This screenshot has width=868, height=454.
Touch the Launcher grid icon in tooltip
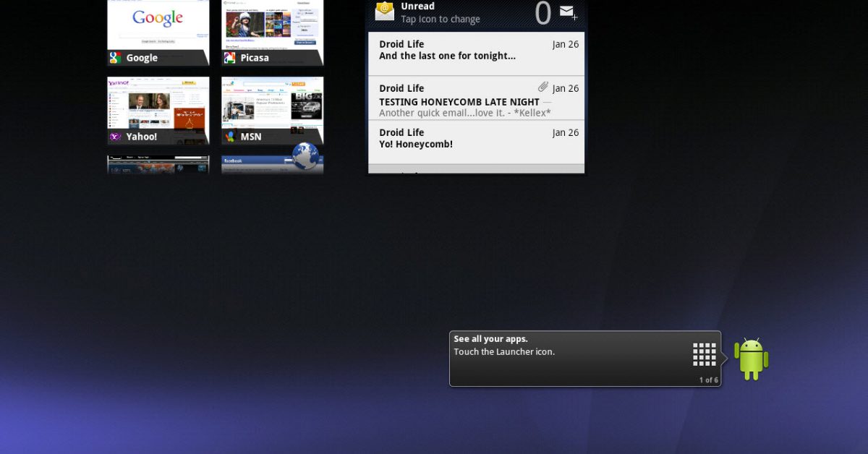[704, 354]
